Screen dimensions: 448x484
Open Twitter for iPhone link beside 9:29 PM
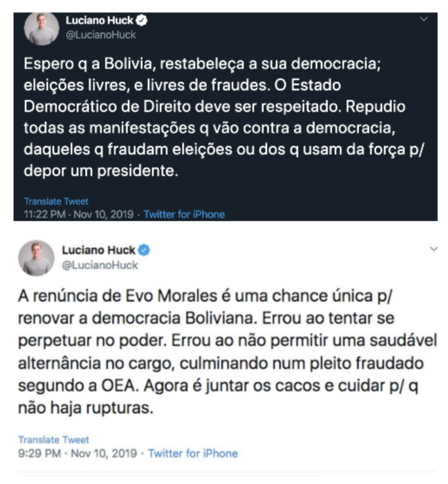click(193, 454)
